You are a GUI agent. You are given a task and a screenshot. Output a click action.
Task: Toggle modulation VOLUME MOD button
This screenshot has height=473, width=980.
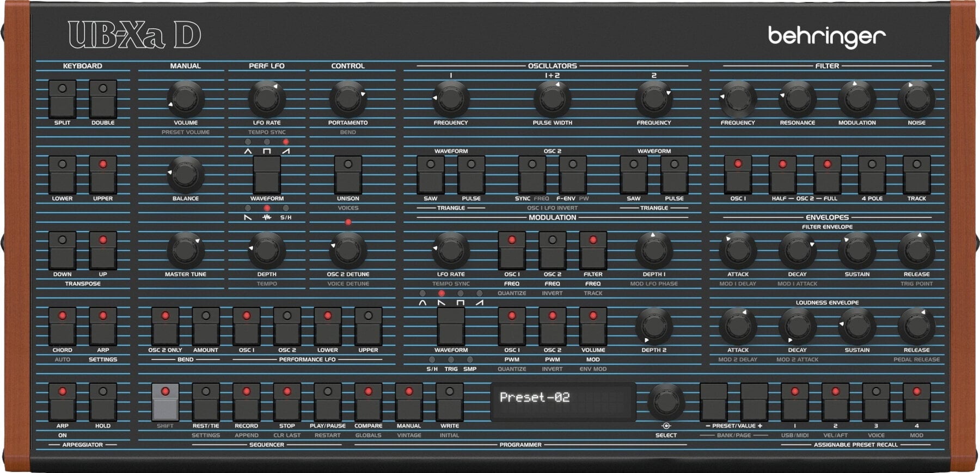tap(593, 327)
